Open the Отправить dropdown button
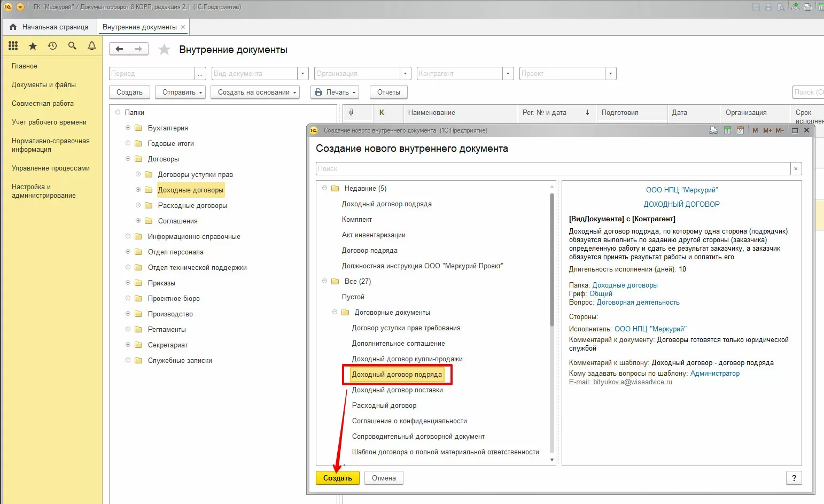Viewport: 824px width, 504px height. tap(181, 92)
